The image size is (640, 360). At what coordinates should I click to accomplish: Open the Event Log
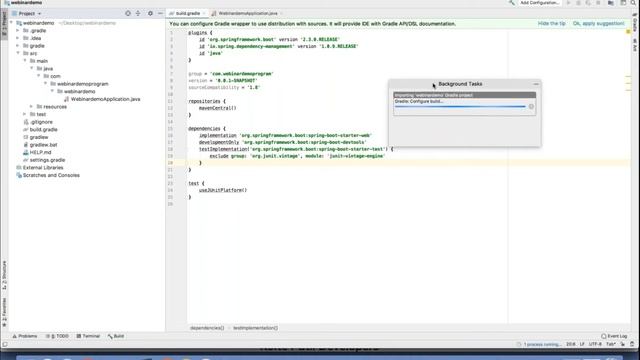point(614,336)
